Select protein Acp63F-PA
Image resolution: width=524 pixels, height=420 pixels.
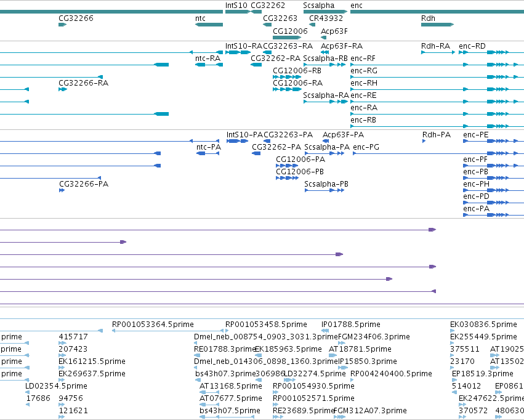[x=326, y=141]
